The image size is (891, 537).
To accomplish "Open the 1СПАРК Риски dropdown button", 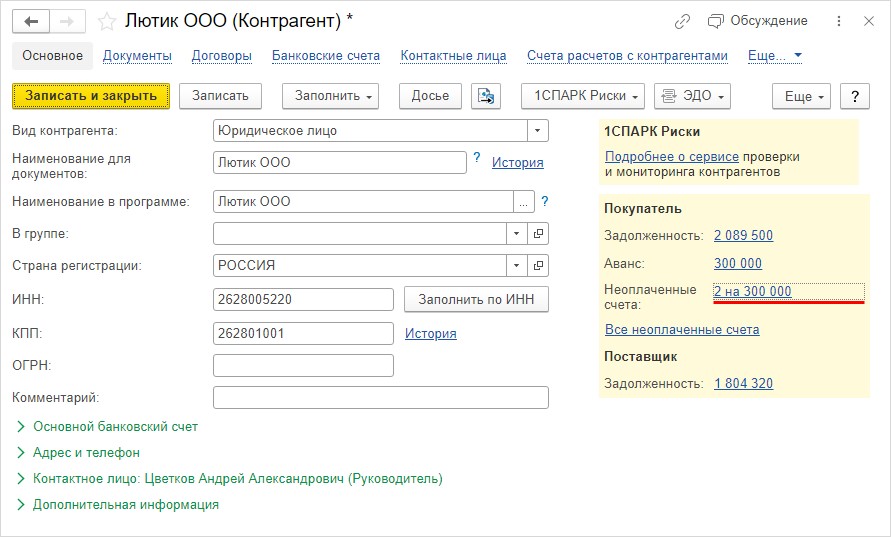I will [583, 96].
